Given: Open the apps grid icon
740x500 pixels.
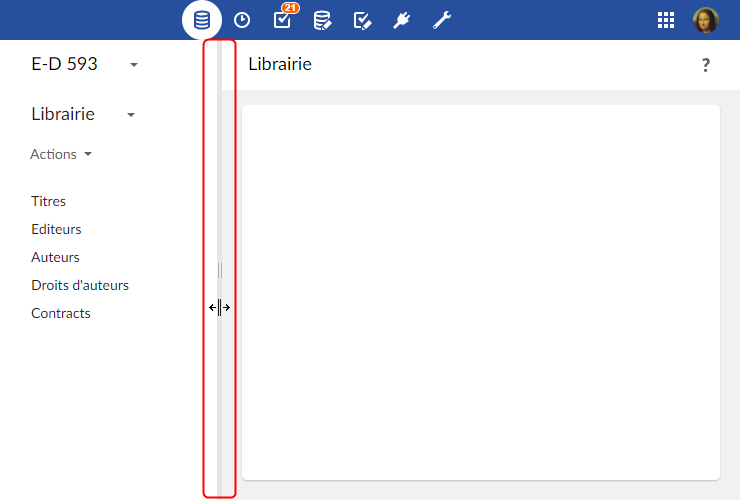Looking at the screenshot, I should click(x=666, y=20).
